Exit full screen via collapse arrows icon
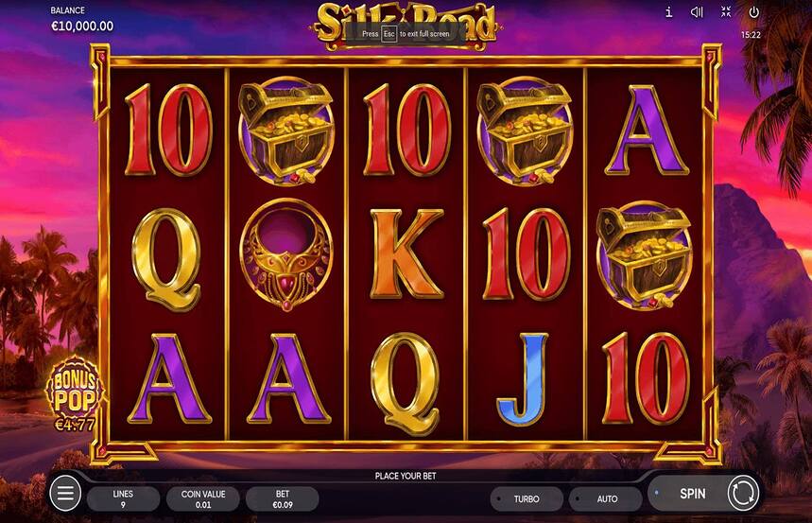Viewport: 812px width, 523px height. [726, 12]
